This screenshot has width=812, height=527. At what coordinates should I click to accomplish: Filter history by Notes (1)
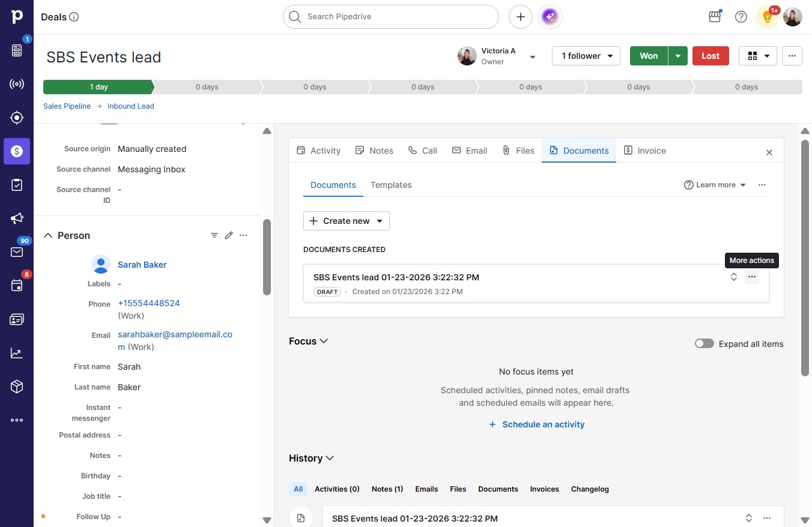point(387,489)
